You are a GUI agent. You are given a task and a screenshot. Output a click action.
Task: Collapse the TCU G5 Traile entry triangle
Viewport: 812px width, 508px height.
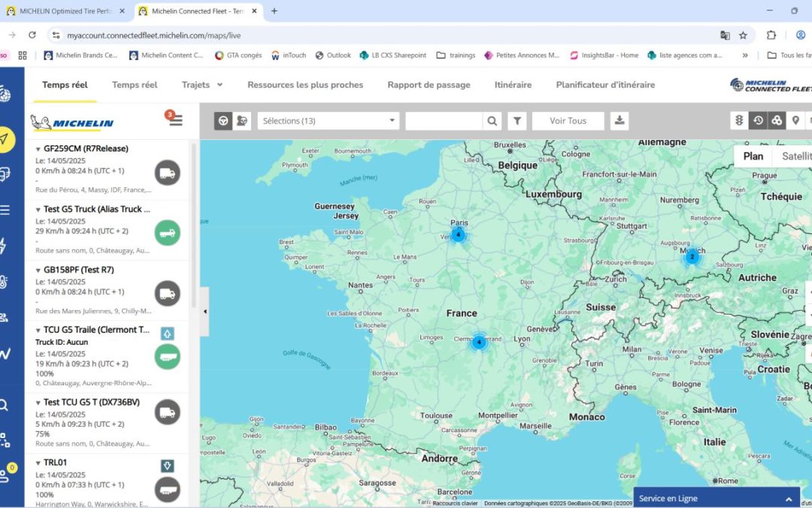tap(38, 330)
